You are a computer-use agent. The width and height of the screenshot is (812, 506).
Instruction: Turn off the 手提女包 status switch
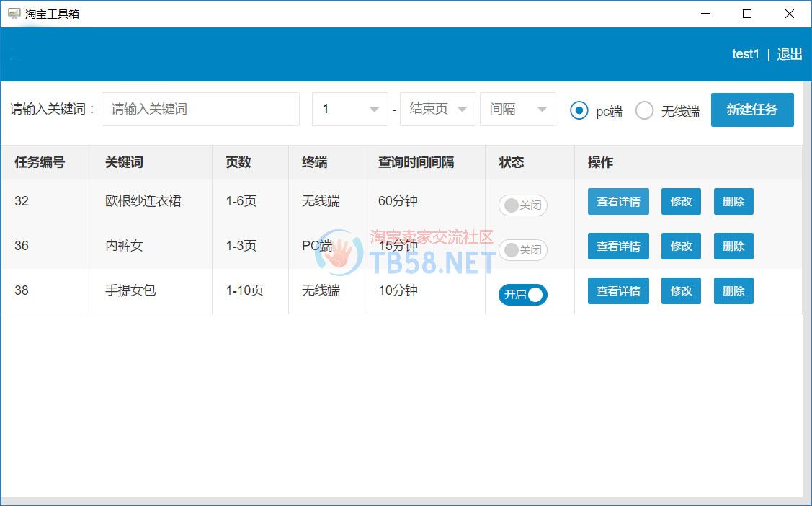pyautogui.click(x=523, y=295)
